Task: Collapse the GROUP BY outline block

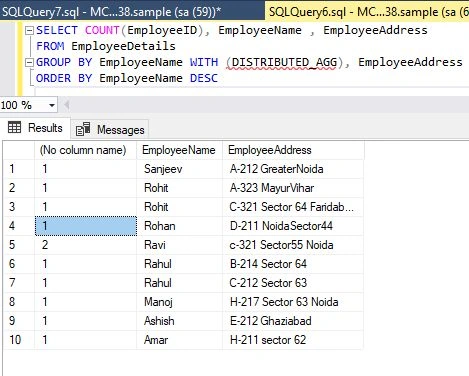Action: [29, 62]
